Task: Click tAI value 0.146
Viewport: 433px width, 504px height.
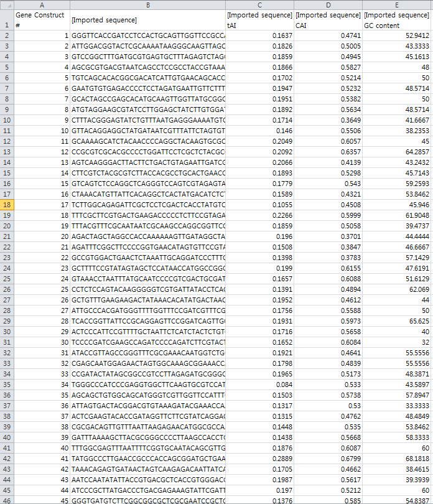Action: coord(259,131)
